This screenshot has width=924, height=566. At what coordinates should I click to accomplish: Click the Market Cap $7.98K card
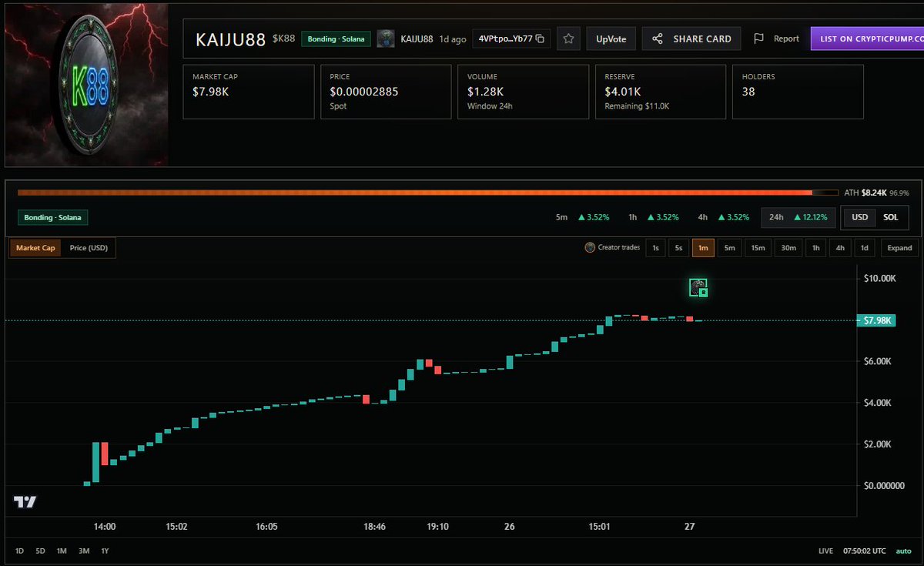click(x=249, y=92)
